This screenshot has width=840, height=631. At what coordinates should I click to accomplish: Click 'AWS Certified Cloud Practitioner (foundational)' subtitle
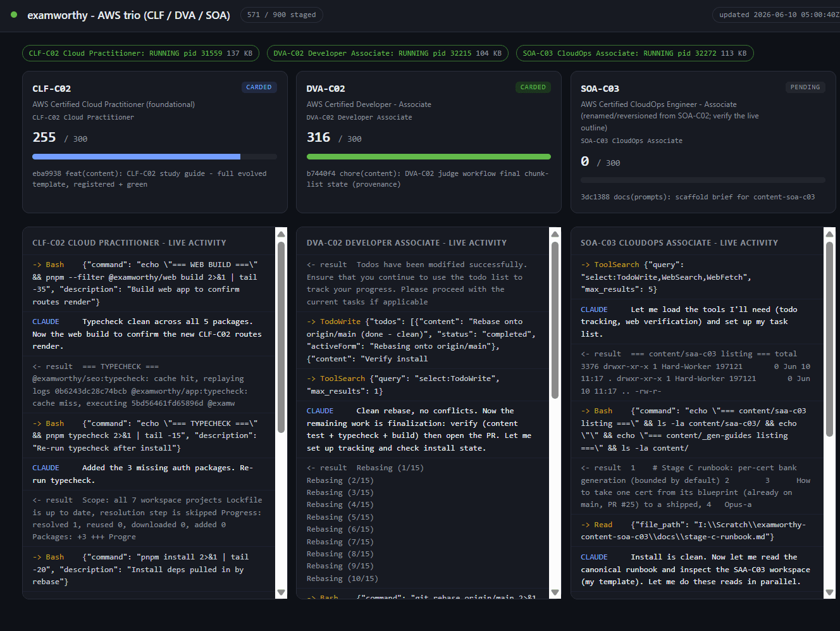click(114, 104)
